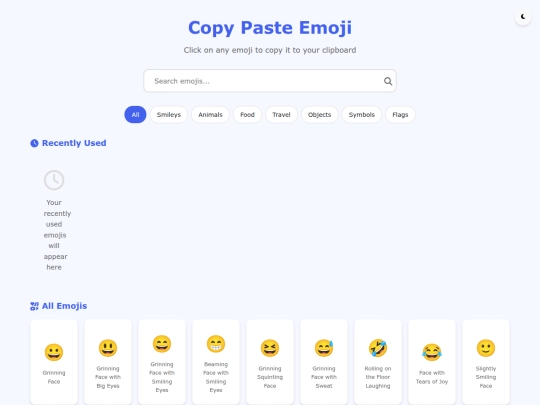Click the Recently Used heading text
The width and height of the screenshot is (540, 405).
point(74,143)
